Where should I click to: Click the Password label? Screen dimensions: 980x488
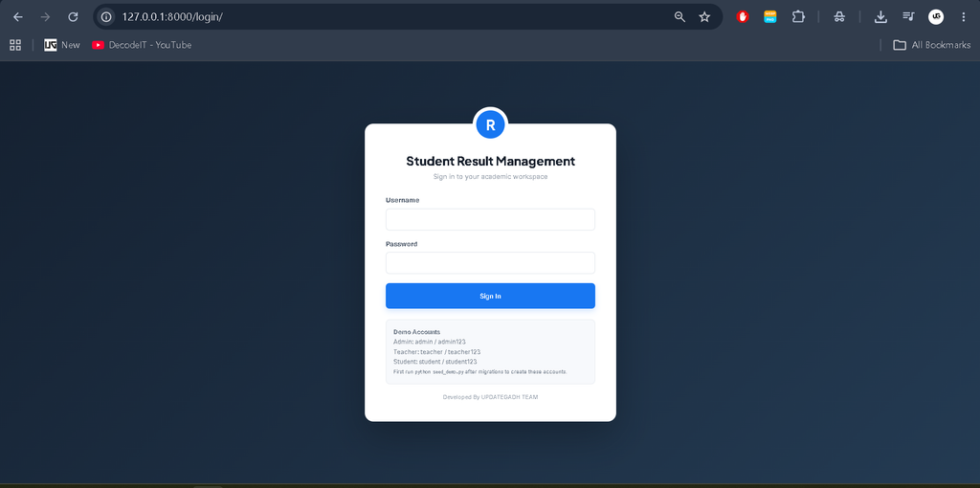(401, 244)
